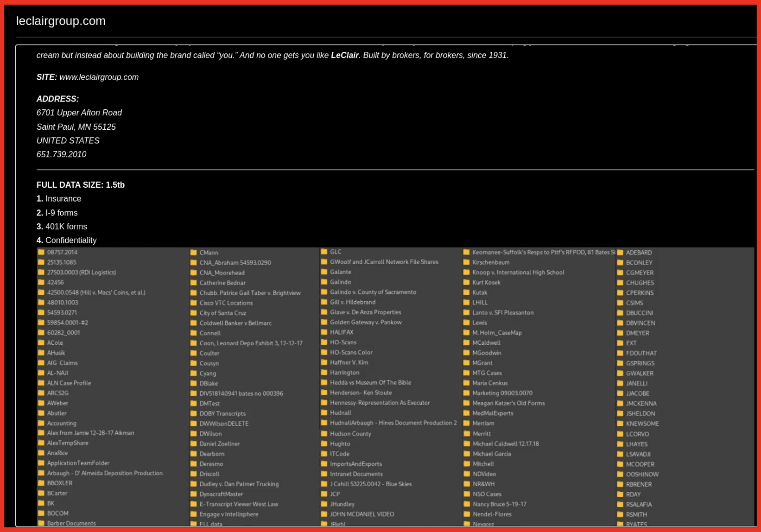Click the CNA_Abraham 54593.0290 folder name
The height and width of the screenshot is (532, 761).
[x=235, y=263]
